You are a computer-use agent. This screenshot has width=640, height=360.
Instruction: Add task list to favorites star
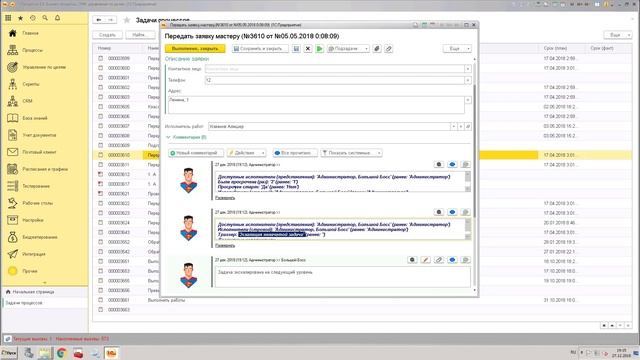[x=127, y=20]
